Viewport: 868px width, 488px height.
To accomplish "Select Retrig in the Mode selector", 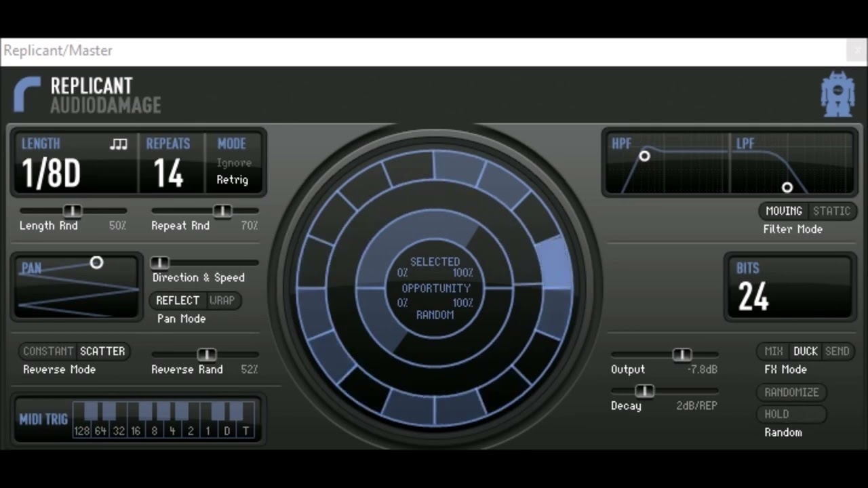I will [233, 180].
